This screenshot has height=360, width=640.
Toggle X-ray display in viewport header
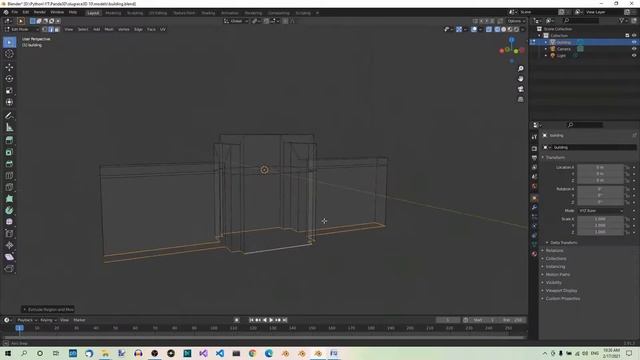click(489, 29)
